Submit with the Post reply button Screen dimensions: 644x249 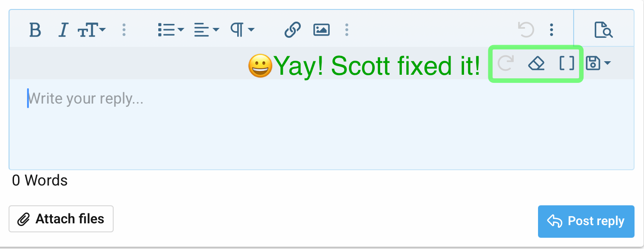[x=586, y=221]
